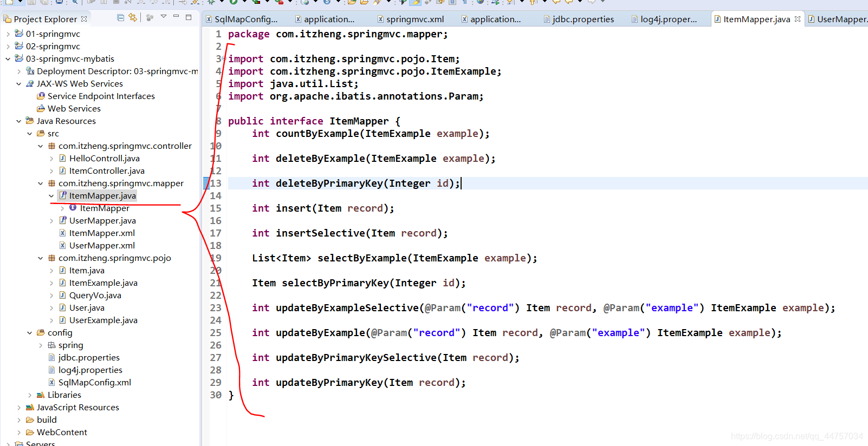Expand the 02-springmvc project

click(8, 46)
